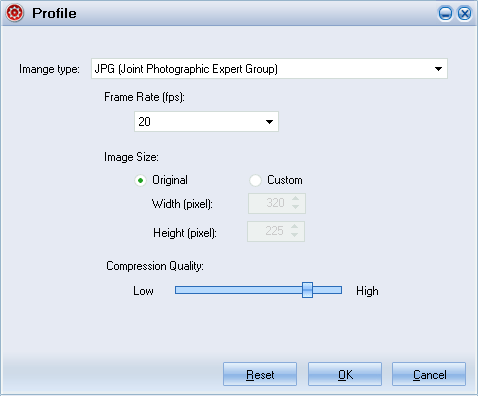The width and height of the screenshot is (478, 396).
Task: Click the red Profile app icon in title bar
Action: point(15,13)
